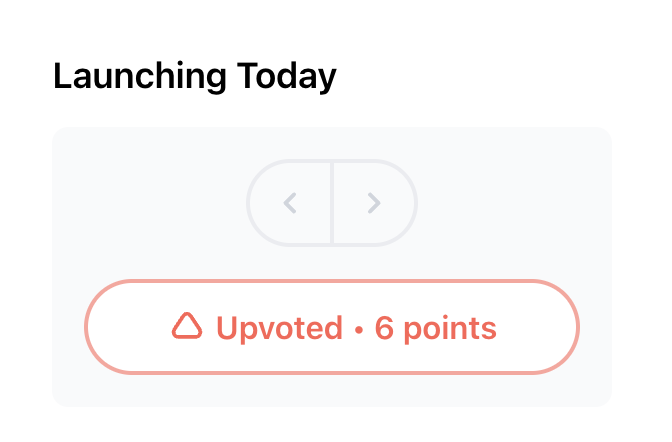Go to the previous launch
Image resolution: width=672 pixels, height=442 pixels.
(290, 203)
